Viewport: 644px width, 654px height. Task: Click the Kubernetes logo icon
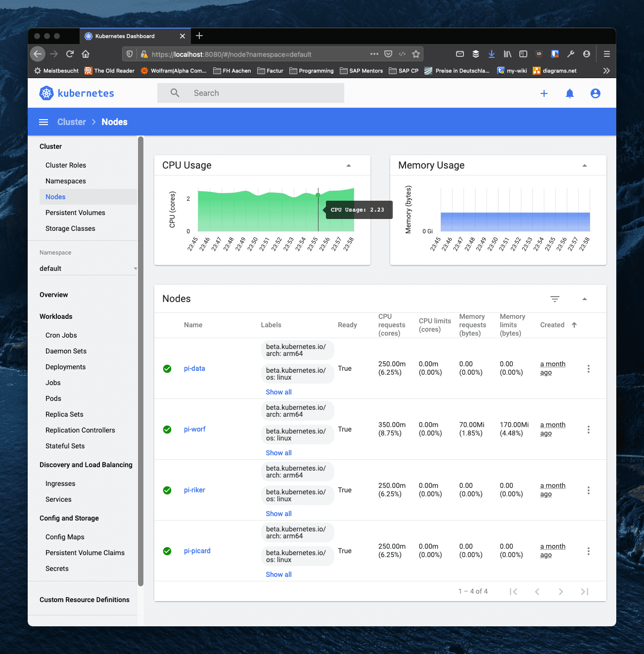(46, 93)
